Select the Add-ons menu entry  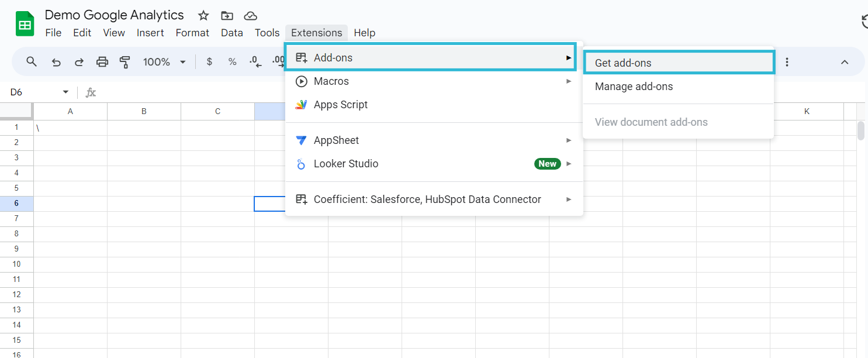(x=431, y=57)
